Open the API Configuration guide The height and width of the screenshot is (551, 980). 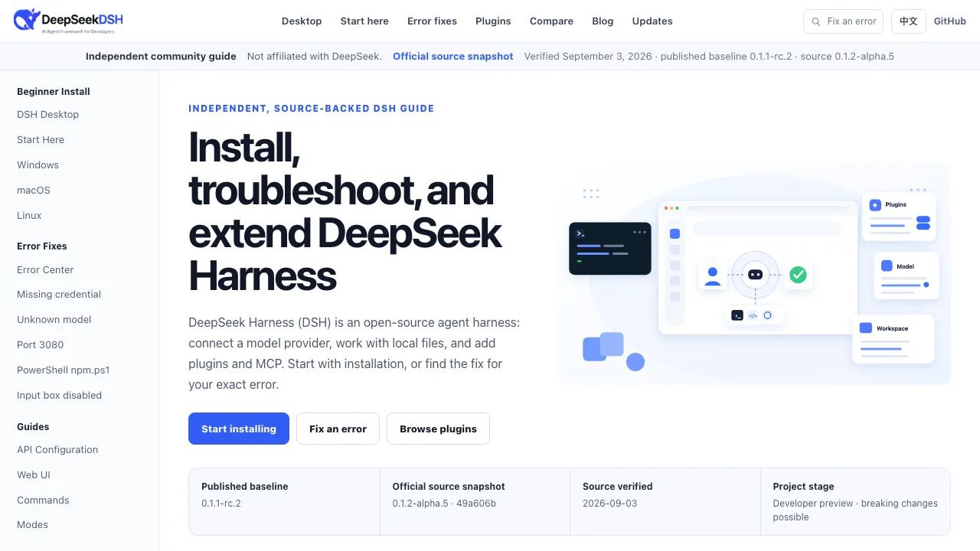[57, 450]
